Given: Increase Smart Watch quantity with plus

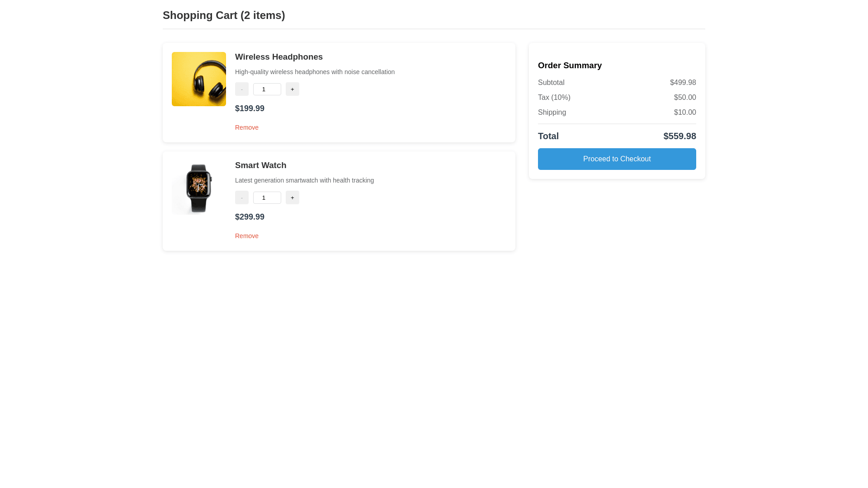Looking at the screenshot, I should pyautogui.click(x=292, y=197).
